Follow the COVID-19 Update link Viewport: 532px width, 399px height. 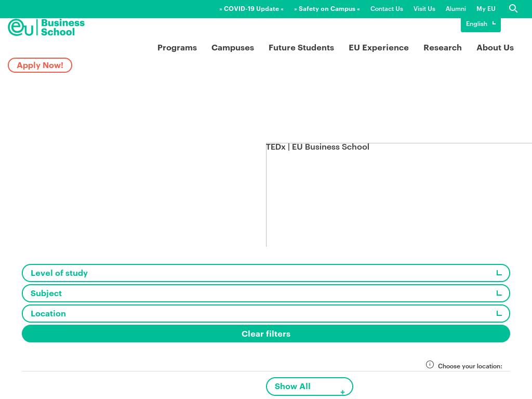[251, 9]
